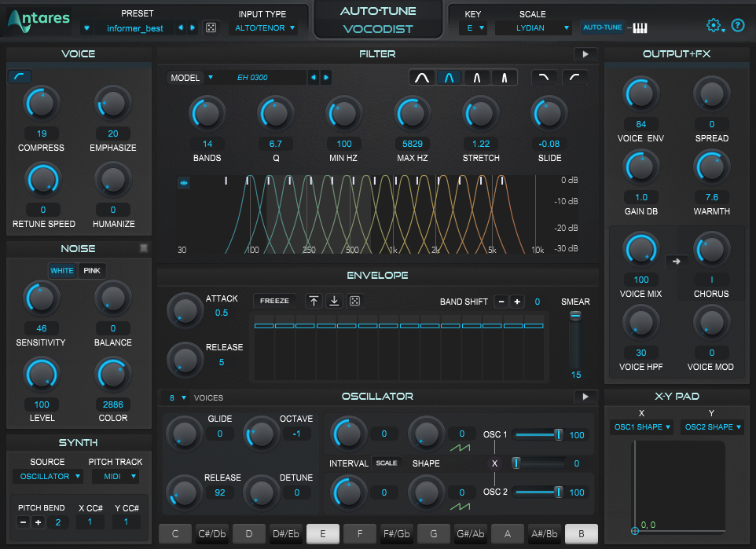This screenshot has height=549, width=756.
Task: Open the settings gear menu
Action: 714,26
